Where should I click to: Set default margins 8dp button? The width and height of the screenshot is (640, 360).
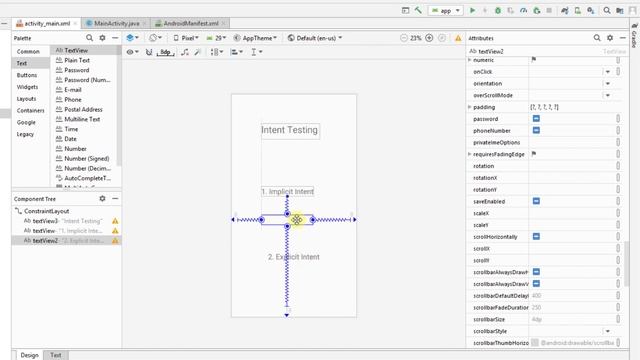point(166,52)
